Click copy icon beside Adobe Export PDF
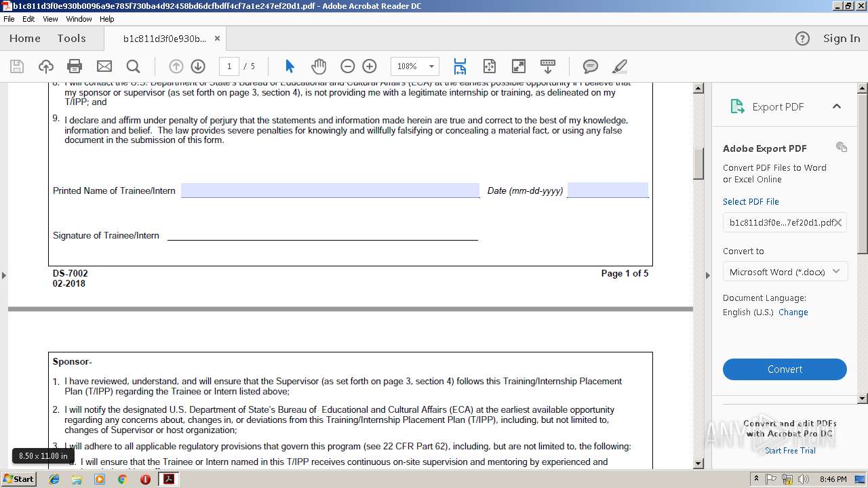Viewport: 868px width, 488px height. [x=842, y=147]
